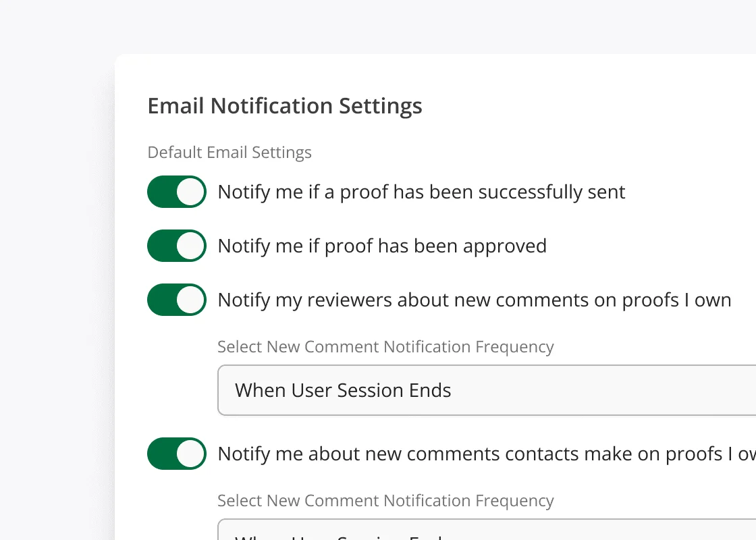Click the Default Email Settings label
Viewport: 756px width, 540px height.
click(230, 153)
